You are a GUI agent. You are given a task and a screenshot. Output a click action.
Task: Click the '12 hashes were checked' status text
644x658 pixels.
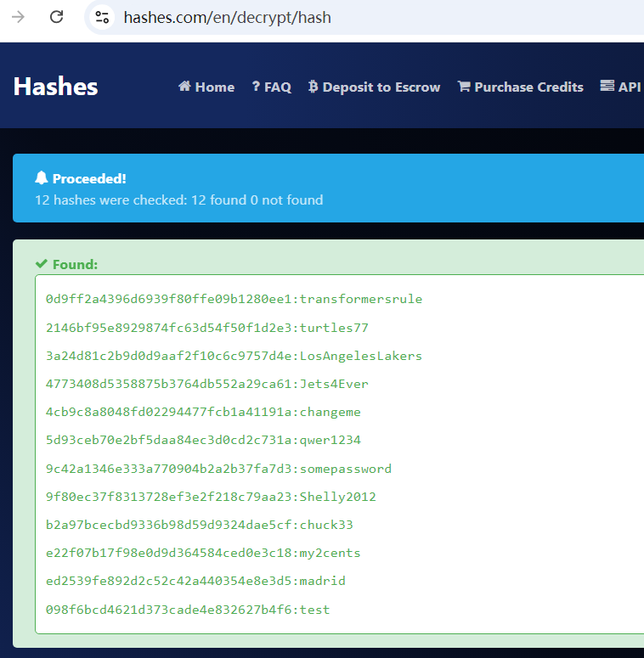[178, 200]
